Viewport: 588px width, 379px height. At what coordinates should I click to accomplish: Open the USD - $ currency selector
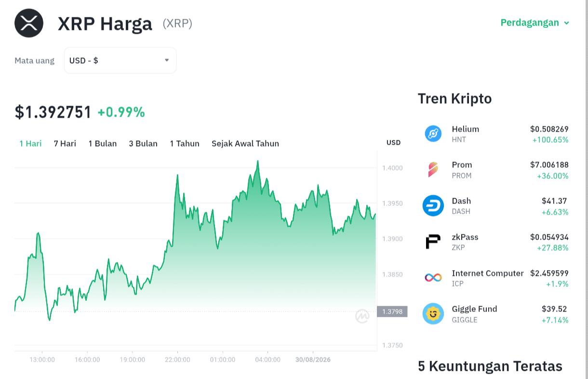[120, 60]
